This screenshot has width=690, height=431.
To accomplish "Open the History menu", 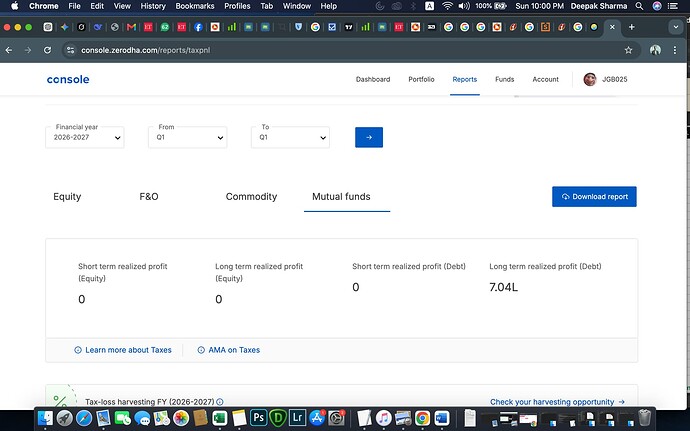I will point(153,6).
